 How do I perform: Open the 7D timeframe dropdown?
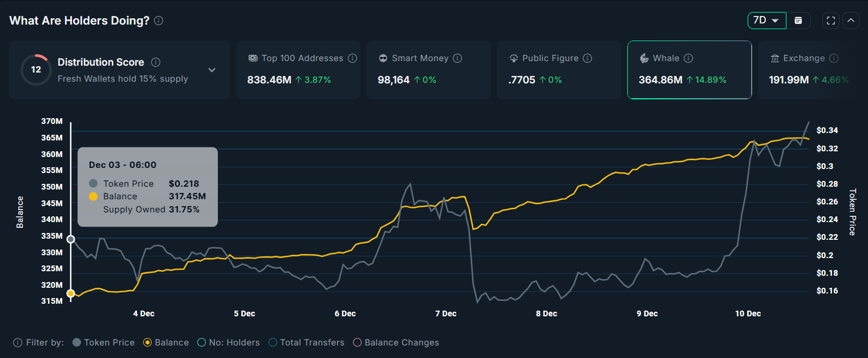point(766,20)
